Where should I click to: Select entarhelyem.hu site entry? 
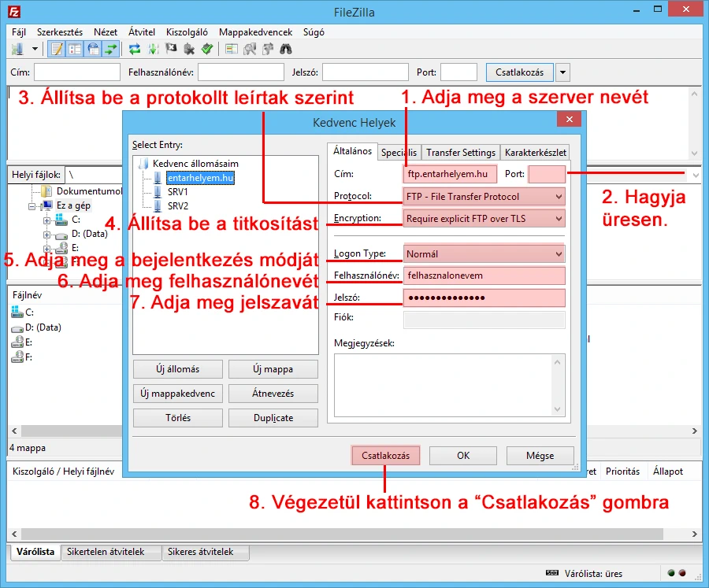pyautogui.click(x=200, y=178)
